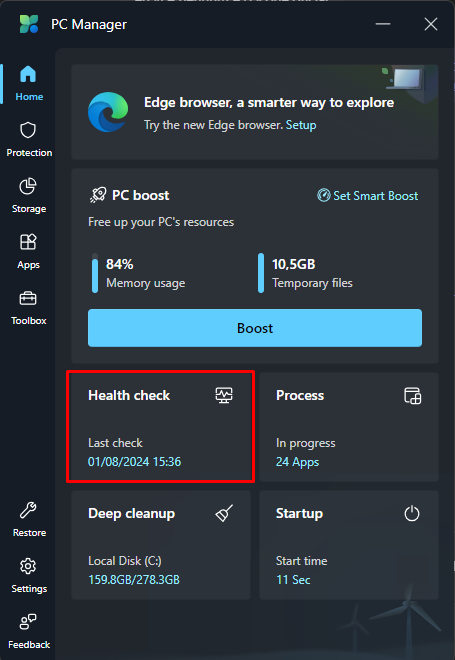Open the 24 Apps process link
Image resolution: width=455 pixels, height=660 pixels.
[297, 462]
